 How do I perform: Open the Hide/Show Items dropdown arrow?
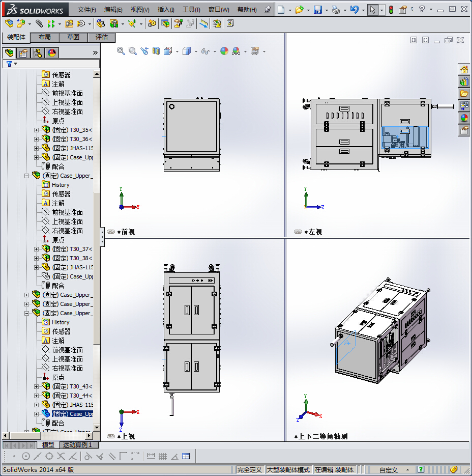215,51
